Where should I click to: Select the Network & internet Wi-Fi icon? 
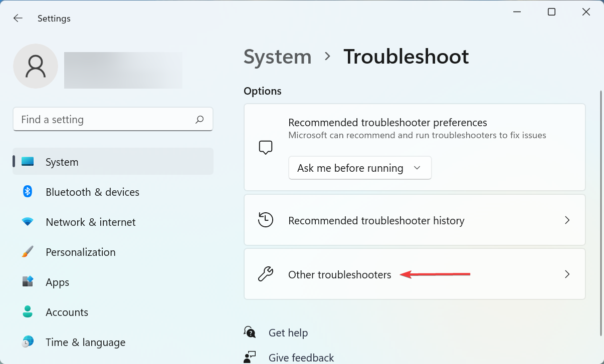27,222
